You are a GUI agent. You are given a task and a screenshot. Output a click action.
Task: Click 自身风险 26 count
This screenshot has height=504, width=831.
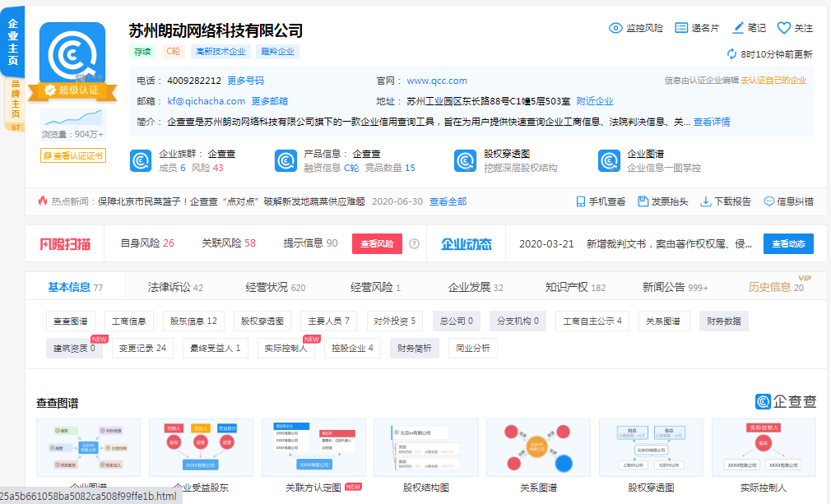(147, 243)
